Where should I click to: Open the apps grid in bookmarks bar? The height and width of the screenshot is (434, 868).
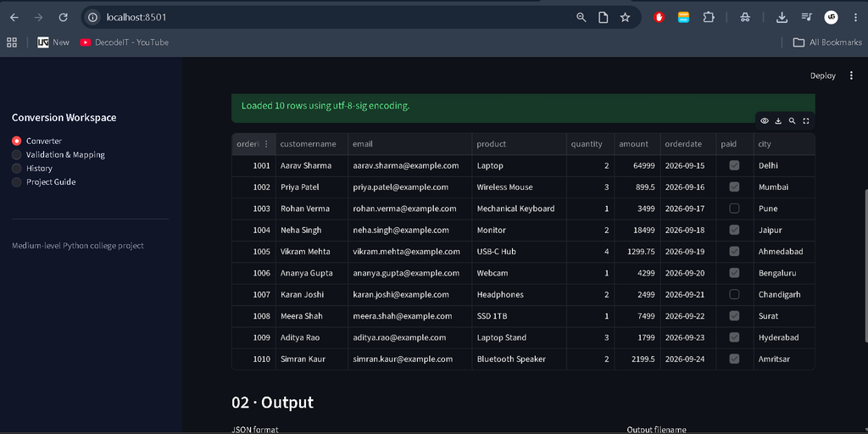[12, 42]
